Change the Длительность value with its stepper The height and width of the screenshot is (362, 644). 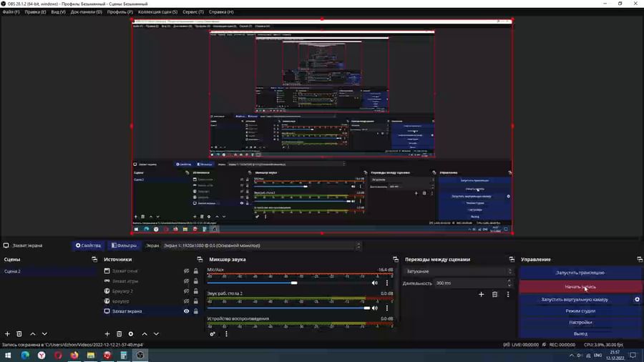pyautogui.click(x=509, y=283)
